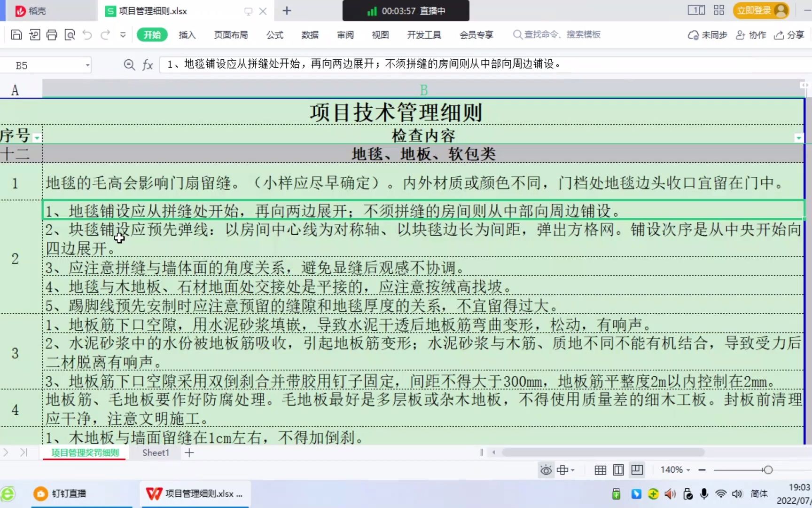The image size is (812, 508).
Task: Open the 插入 ribbon tab
Action: coord(187,35)
